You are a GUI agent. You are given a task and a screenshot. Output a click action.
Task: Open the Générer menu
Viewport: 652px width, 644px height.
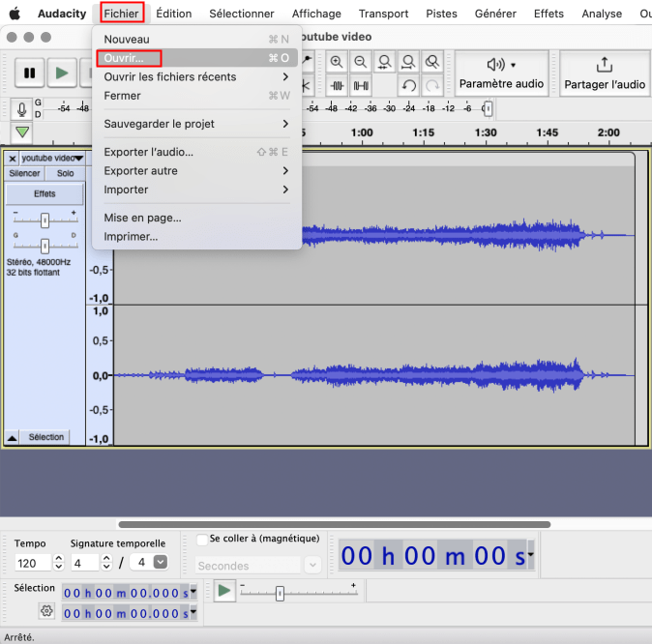(x=495, y=14)
